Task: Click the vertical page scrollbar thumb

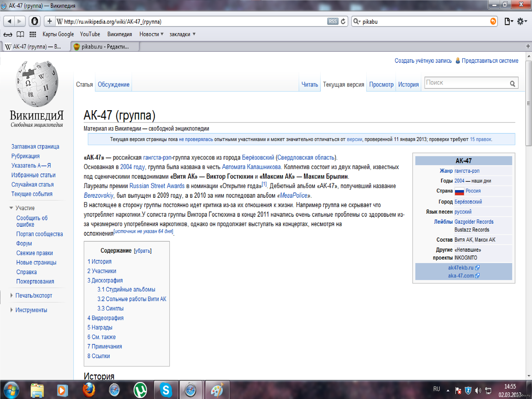Action: (x=528, y=103)
